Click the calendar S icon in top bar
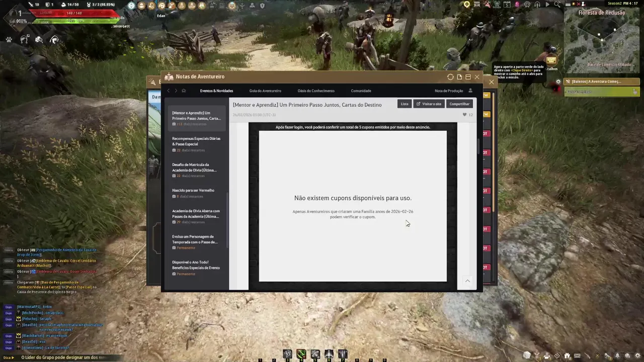644x362 pixels. pyautogui.click(x=507, y=5)
